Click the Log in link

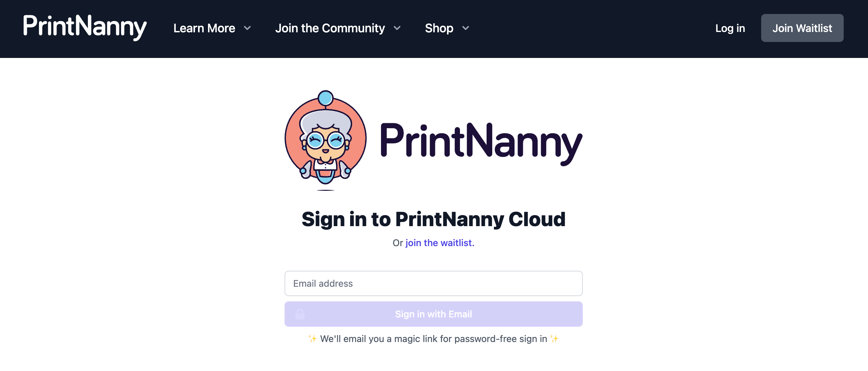(730, 28)
